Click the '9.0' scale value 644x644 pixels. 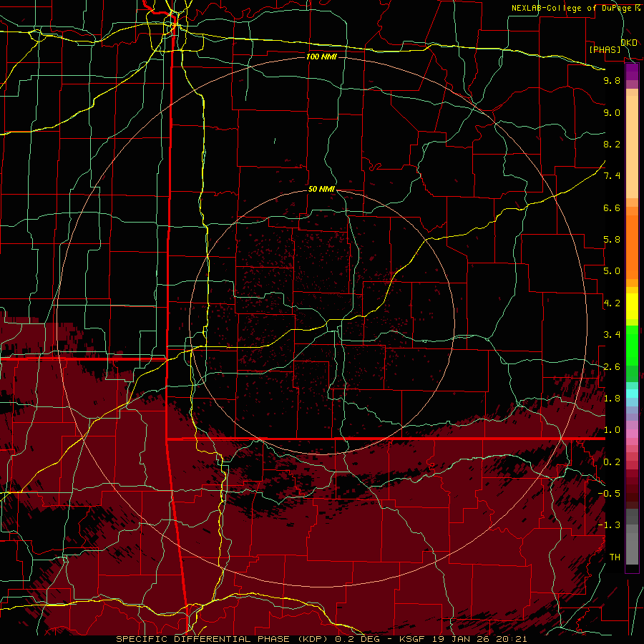click(612, 112)
